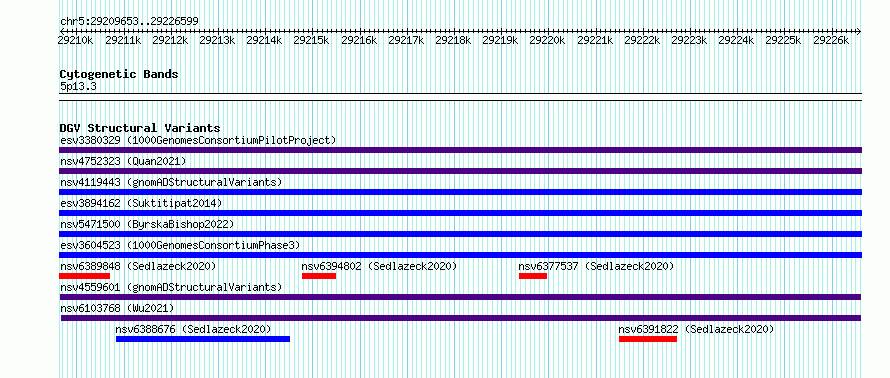The height and width of the screenshot is (378, 890).
Task: Open the nsv6389848 (Sedlazeck2020) label
Action: (x=138, y=266)
